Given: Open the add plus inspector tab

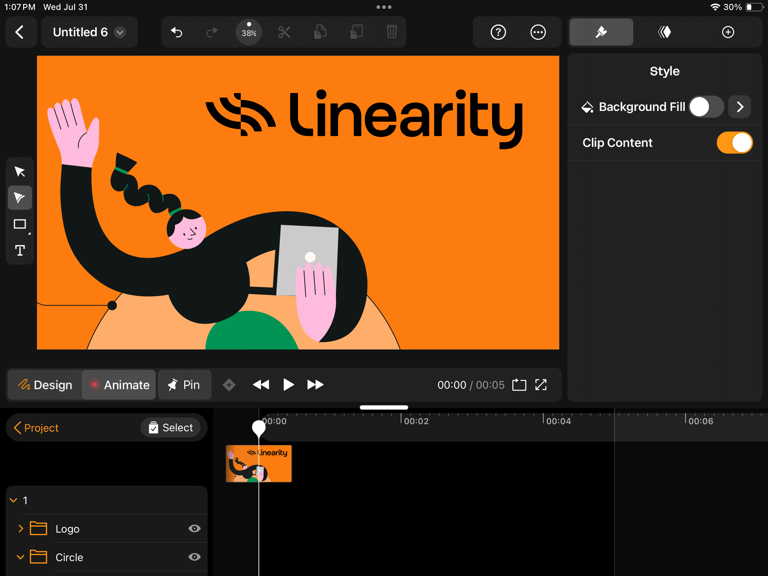Looking at the screenshot, I should click(x=728, y=32).
